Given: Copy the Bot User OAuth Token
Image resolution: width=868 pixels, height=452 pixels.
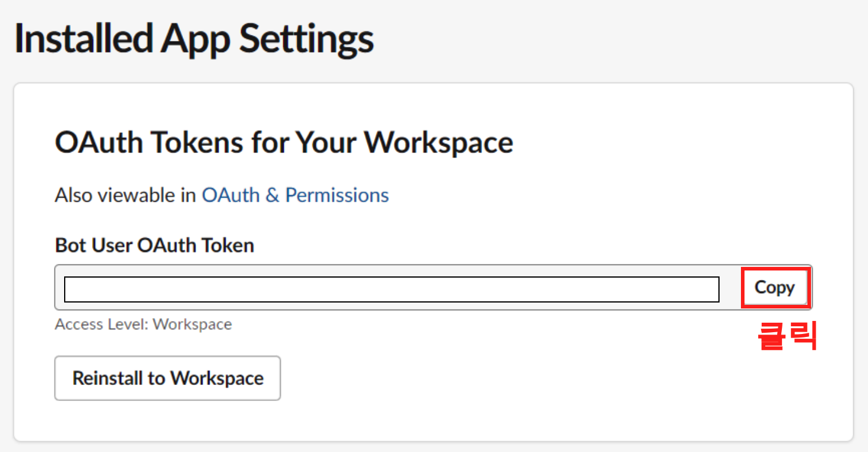Looking at the screenshot, I should pyautogui.click(x=774, y=288).
